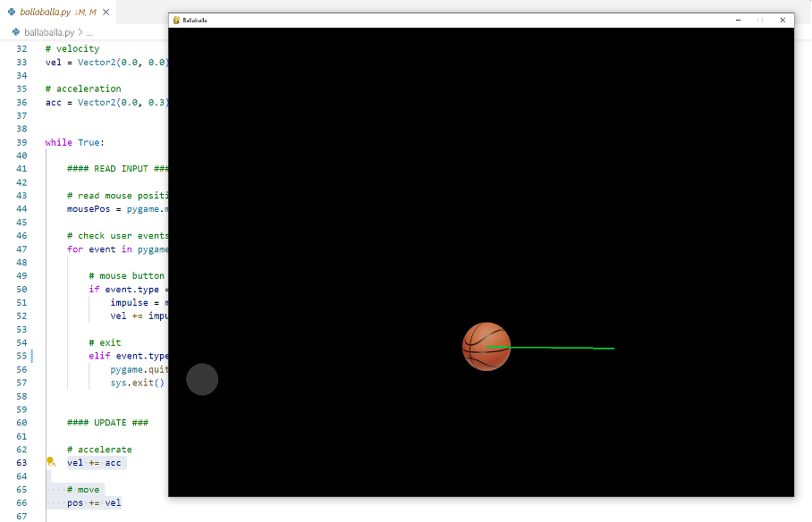Click the 'while True:' code line
Viewport: 812px width, 522px height.
pos(74,142)
